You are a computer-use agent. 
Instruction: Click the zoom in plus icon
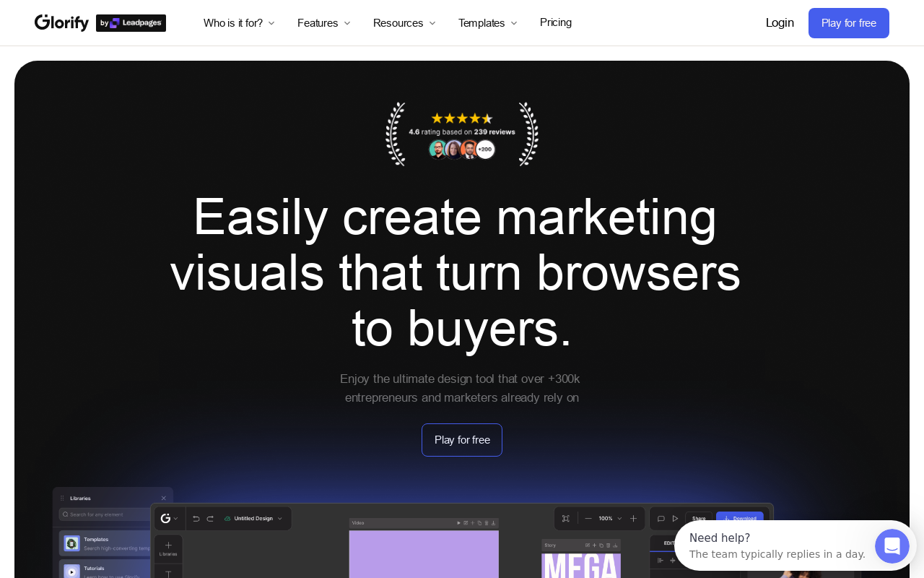pyautogui.click(x=633, y=518)
